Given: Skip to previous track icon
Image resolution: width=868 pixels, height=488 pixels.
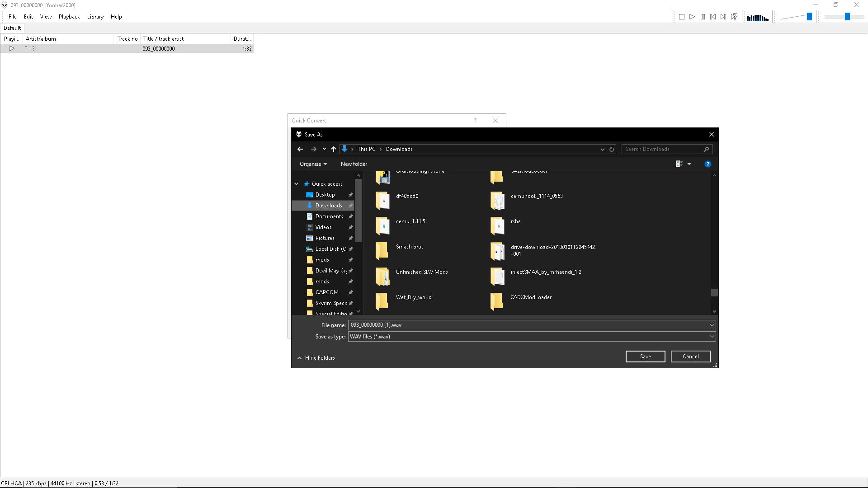Looking at the screenshot, I should point(713,17).
